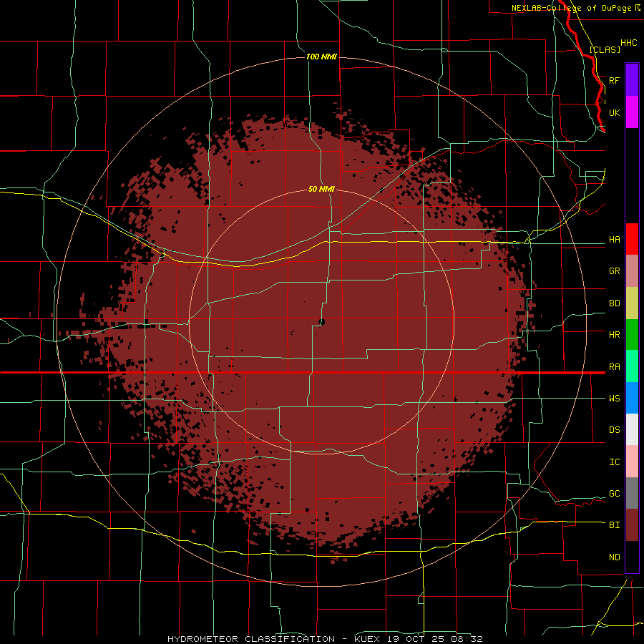Viewport: 644px width, 644px height.
Task: Click the IC legend label
Action: click(x=614, y=462)
